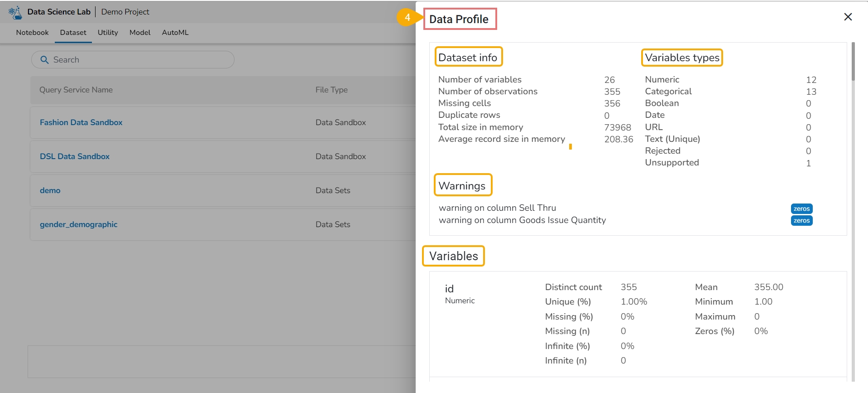The image size is (868, 393).
Task: Click the Data Science Lab flask logo
Action: coord(15,12)
